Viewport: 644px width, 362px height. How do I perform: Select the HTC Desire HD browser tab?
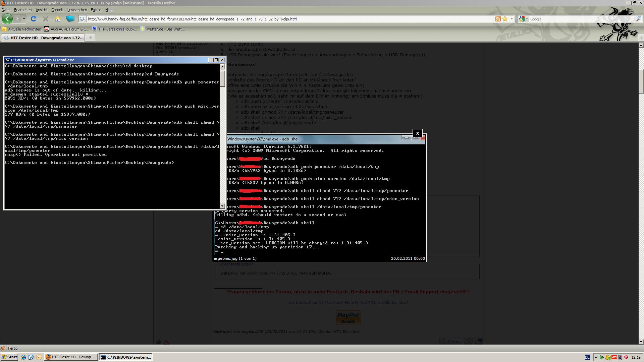coord(43,38)
